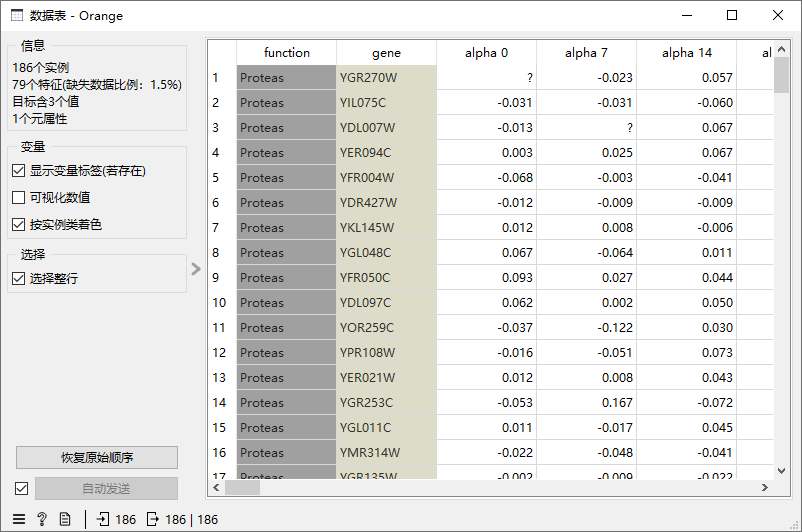
Task: Open the report document icon
Action: coord(65,520)
